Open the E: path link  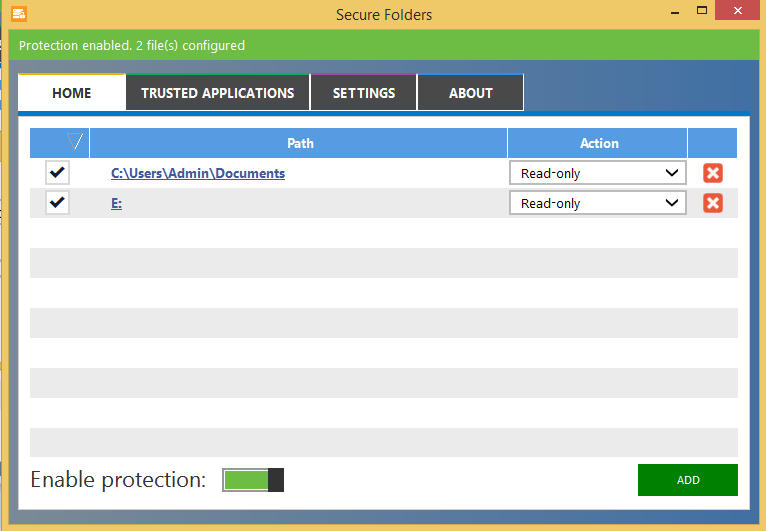coord(116,203)
